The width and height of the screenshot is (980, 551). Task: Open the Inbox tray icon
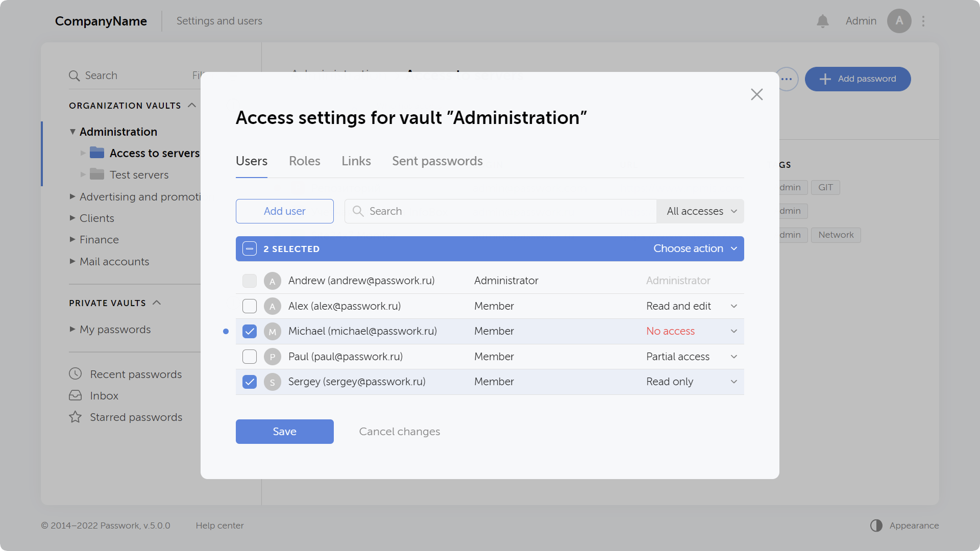pyautogui.click(x=75, y=396)
